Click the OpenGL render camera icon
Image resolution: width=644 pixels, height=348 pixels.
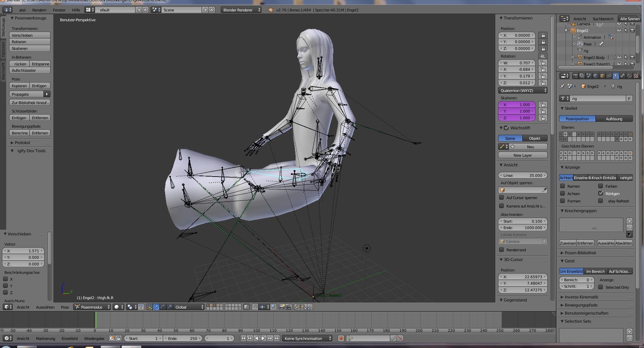pos(282,307)
